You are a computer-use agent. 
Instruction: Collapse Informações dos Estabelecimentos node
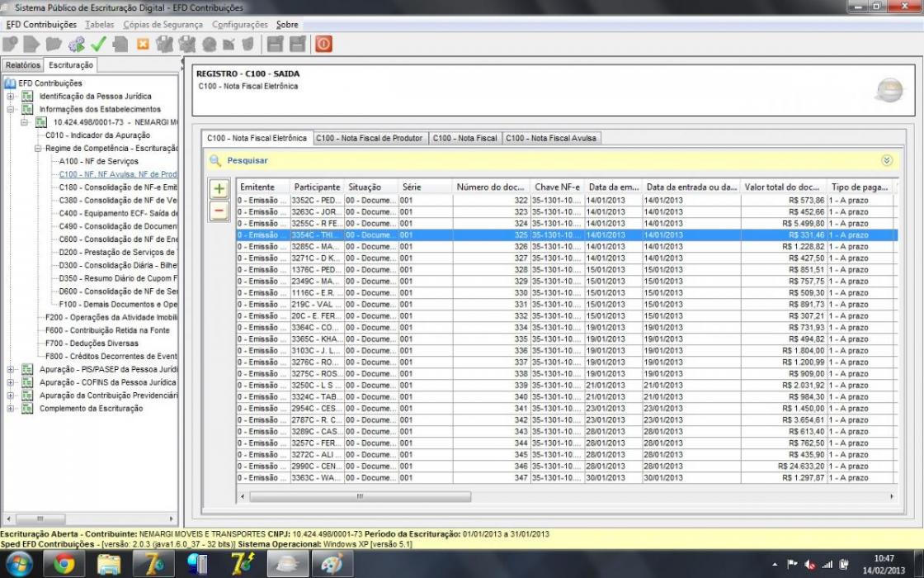pyautogui.click(x=11, y=109)
